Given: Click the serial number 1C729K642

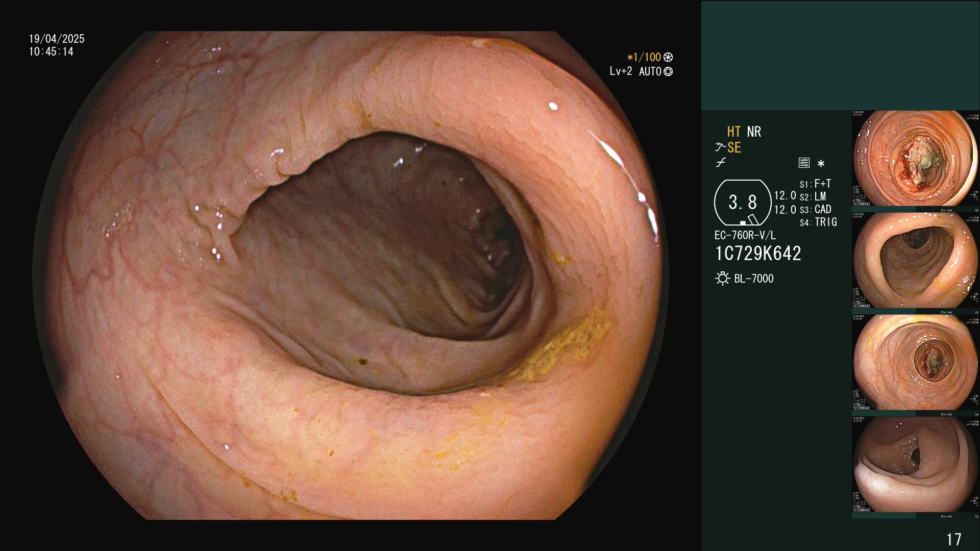Looking at the screenshot, I should point(758,254).
